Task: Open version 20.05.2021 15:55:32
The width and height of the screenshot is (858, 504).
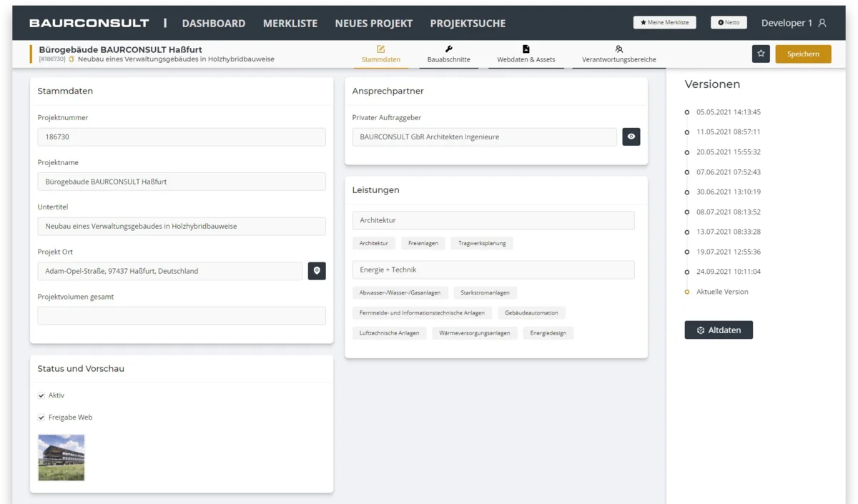Action: (729, 152)
